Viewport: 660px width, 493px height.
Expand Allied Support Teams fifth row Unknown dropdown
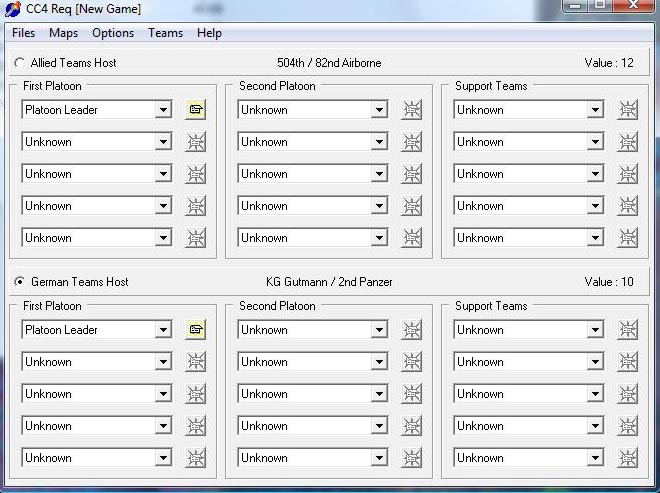595,238
